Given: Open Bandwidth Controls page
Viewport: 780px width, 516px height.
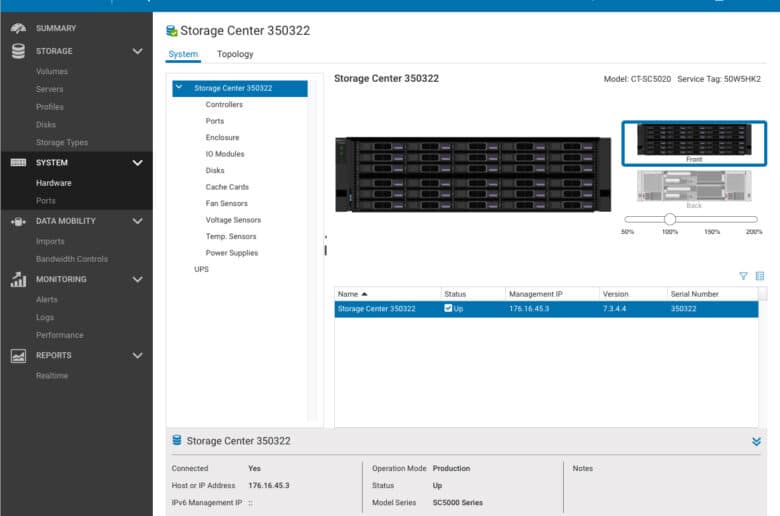Looking at the screenshot, I should (x=72, y=259).
